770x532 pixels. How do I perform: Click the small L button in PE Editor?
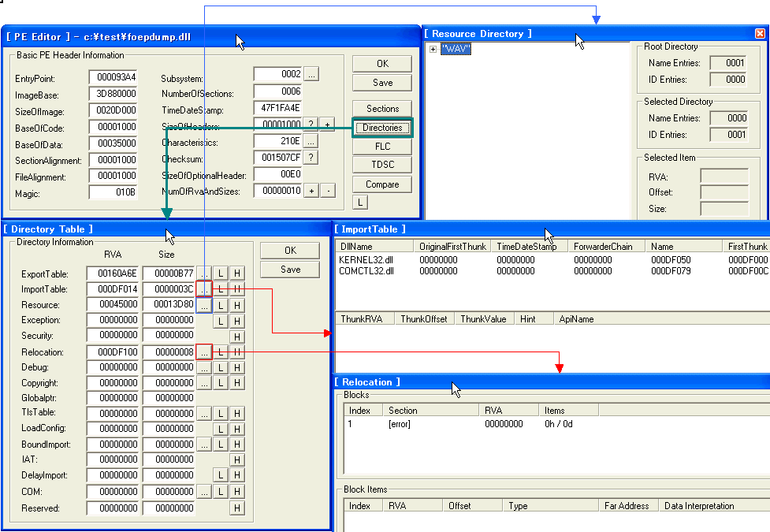360,203
